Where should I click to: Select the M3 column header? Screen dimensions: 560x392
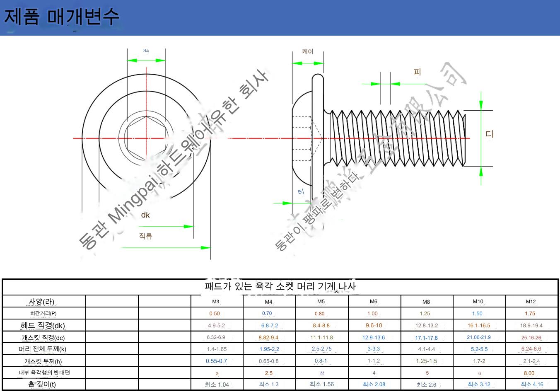click(216, 302)
